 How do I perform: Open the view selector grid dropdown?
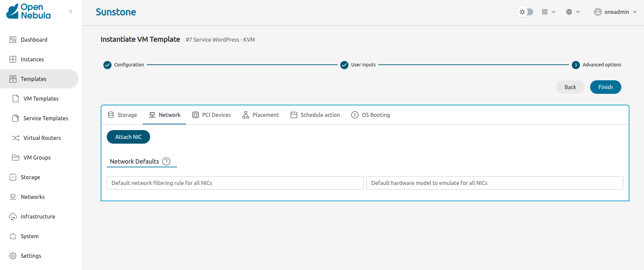(548, 12)
